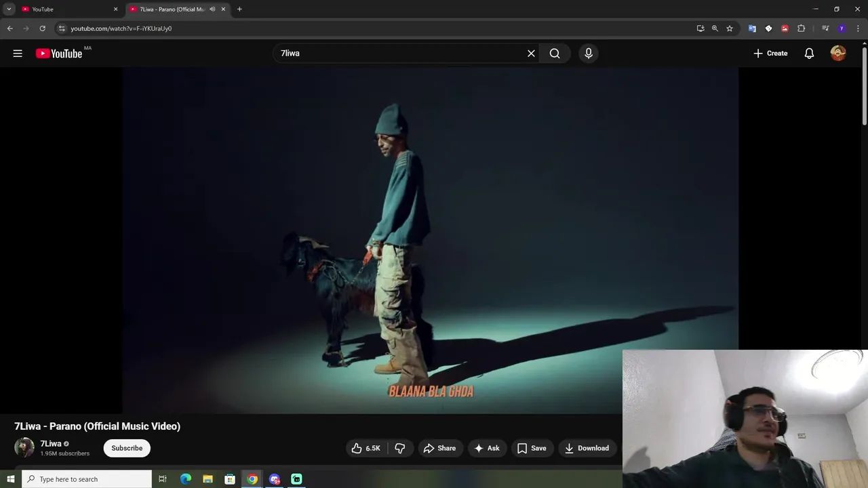Click the video title text
The height and width of the screenshot is (488, 868).
point(98,426)
